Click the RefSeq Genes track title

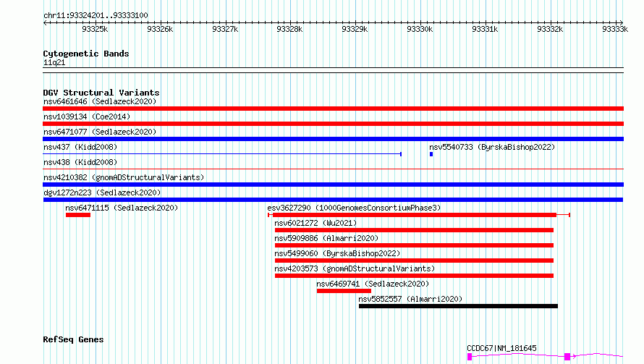[73, 340]
